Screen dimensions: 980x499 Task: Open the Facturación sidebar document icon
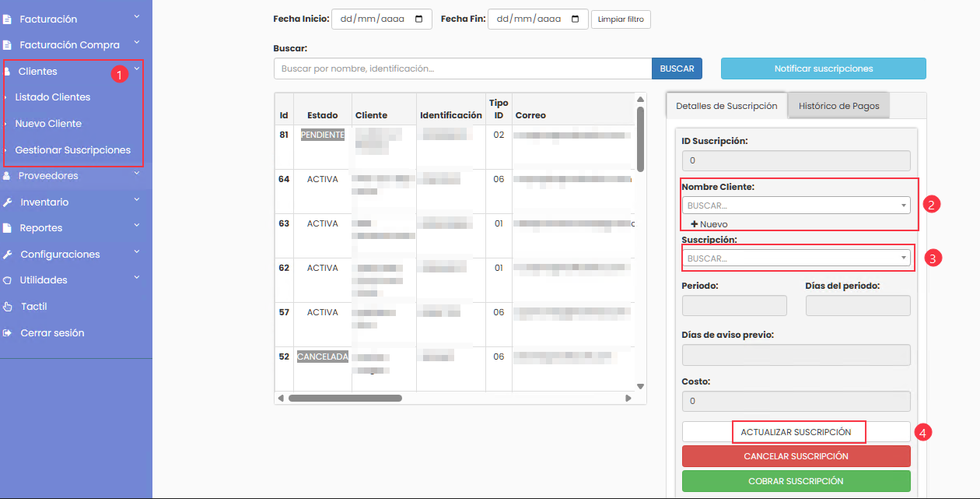[7, 19]
